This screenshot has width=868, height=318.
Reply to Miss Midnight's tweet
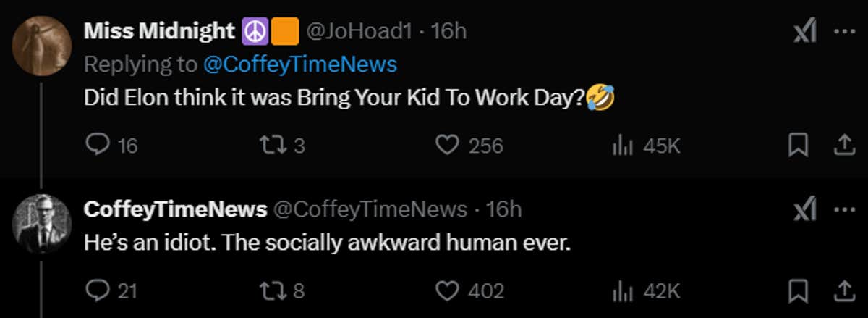[97, 146]
